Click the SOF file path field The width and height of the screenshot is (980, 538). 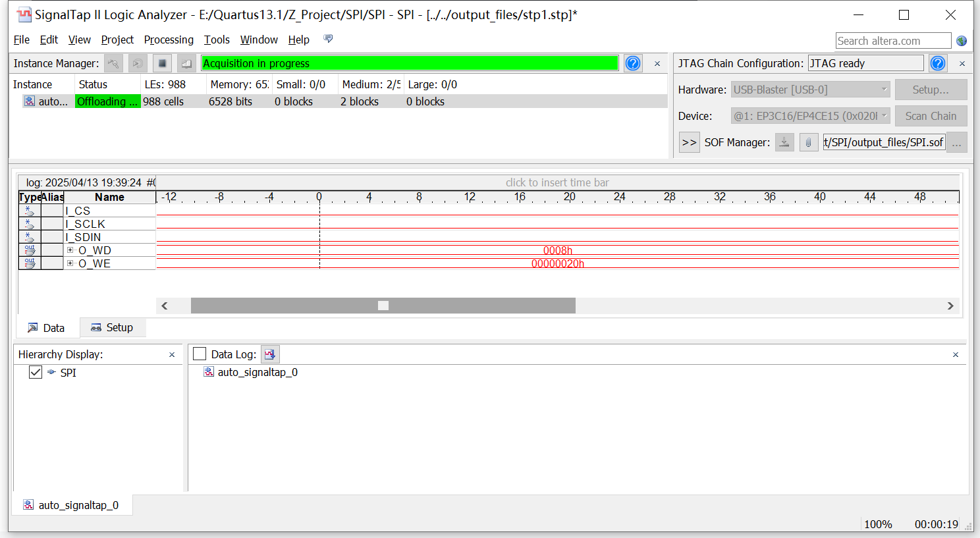point(885,142)
